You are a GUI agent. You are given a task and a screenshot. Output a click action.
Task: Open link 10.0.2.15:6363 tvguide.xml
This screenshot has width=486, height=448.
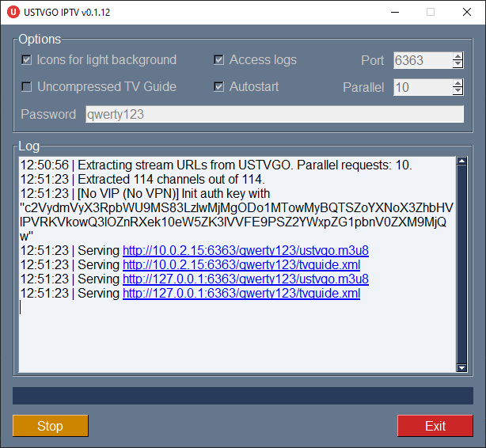click(x=241, y=265)
